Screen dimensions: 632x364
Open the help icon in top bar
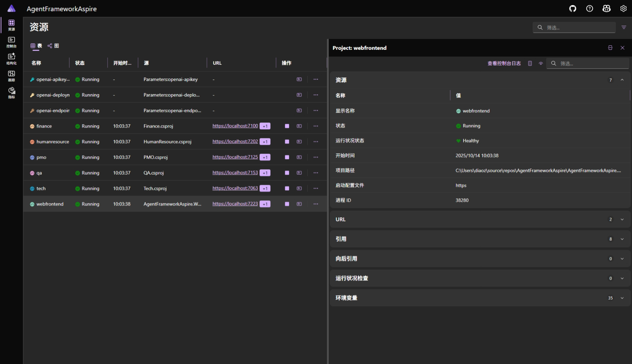pyautogui.click(x=589, y=9)
